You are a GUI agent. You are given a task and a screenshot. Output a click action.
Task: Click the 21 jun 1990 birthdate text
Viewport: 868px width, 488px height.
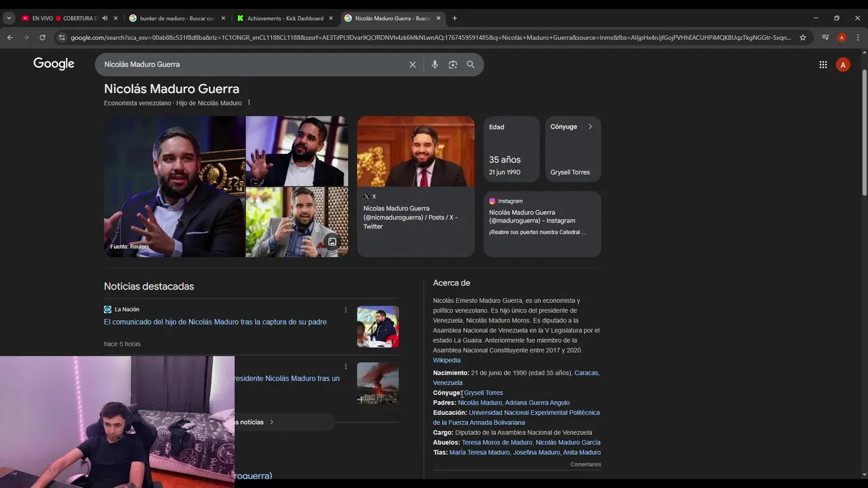coord(505,172)
